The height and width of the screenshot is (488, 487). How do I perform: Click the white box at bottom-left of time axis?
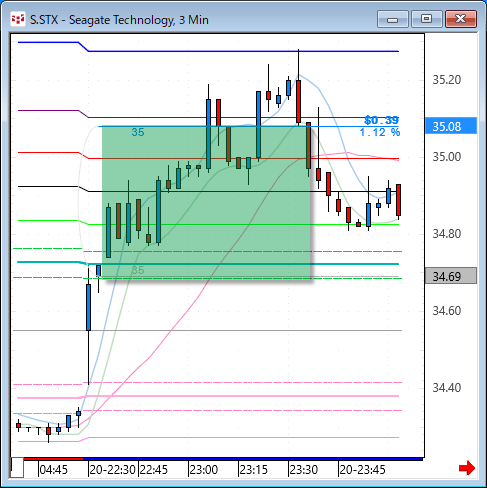coord(17,468)
